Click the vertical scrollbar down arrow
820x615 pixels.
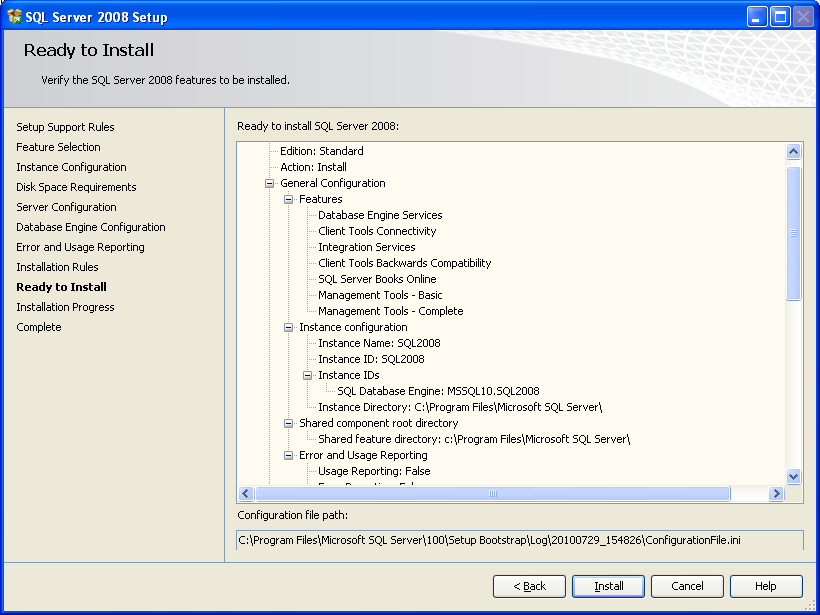coord(793,476)
